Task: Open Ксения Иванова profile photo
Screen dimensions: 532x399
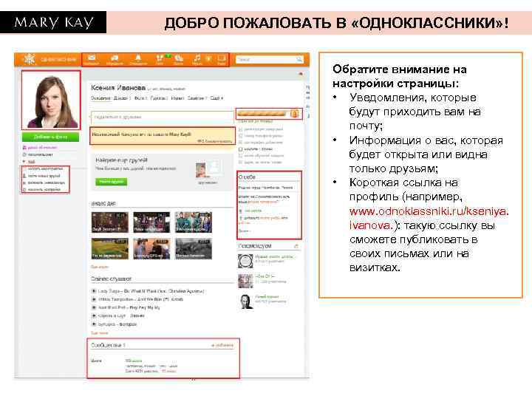Action: (51, 100)
